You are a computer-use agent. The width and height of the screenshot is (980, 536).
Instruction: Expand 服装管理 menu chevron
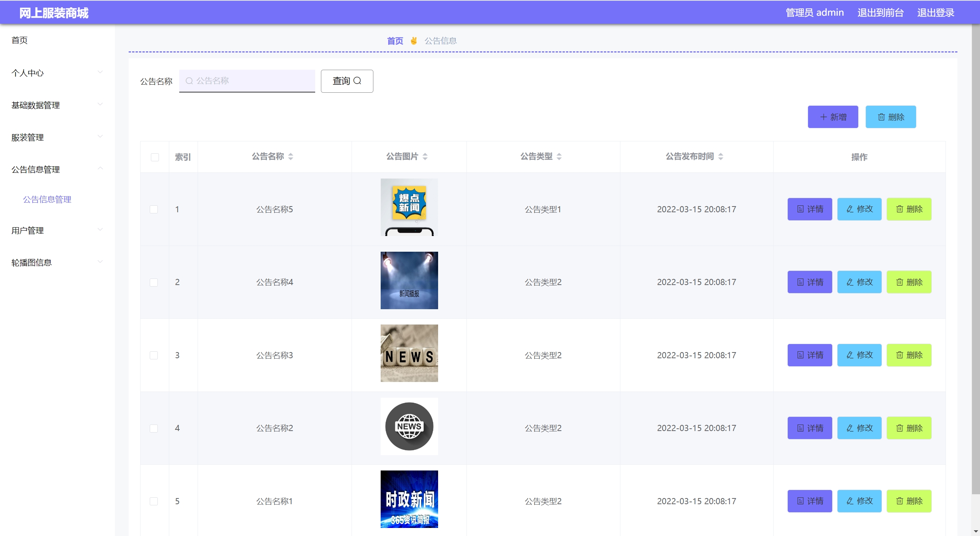[x=100, y=137]
